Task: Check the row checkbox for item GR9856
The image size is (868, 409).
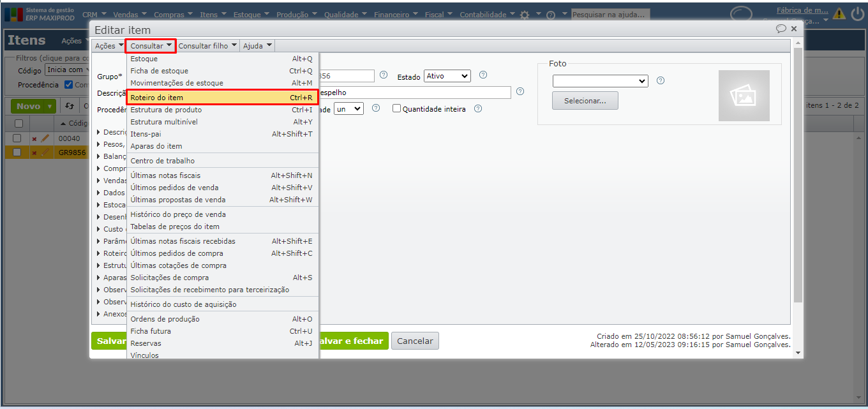Action: [17, 152]
